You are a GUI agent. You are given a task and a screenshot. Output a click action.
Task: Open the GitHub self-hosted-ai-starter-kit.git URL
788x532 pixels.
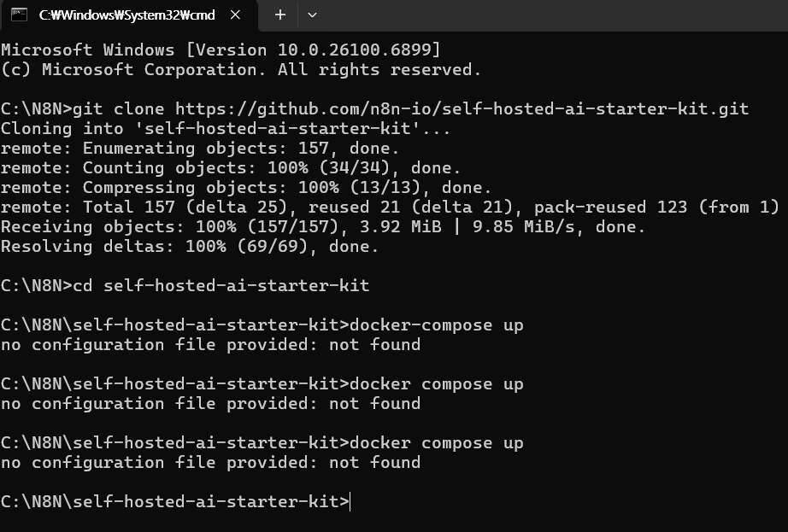tap(462, 108)
